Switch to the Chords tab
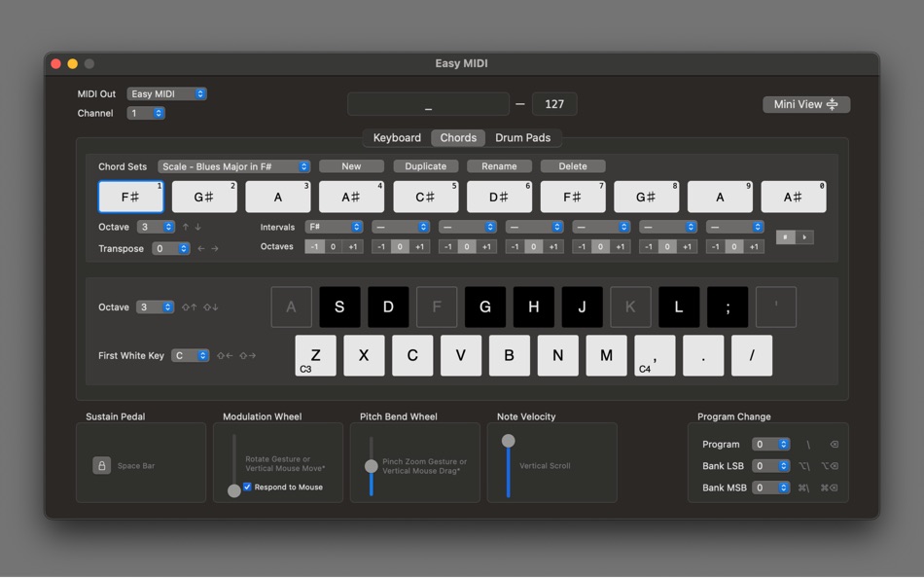The height and width of the screenshot is (578, 924). [x=458, y=137]
